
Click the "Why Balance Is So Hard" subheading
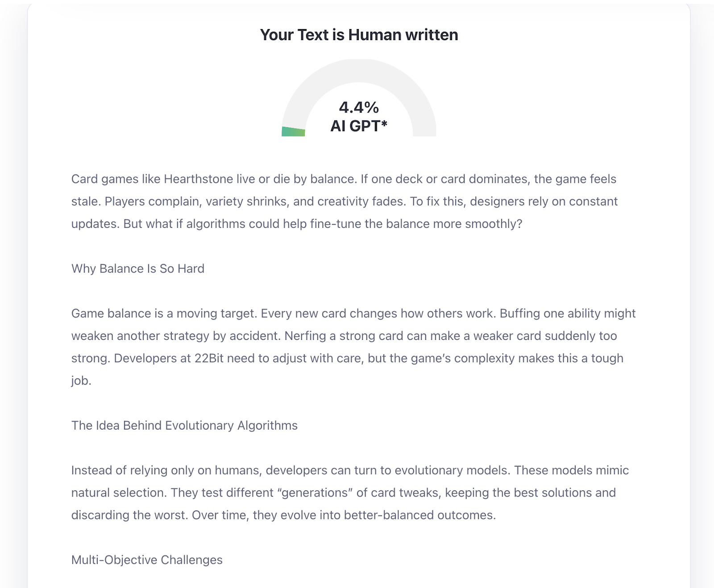(x=138, y=269)
